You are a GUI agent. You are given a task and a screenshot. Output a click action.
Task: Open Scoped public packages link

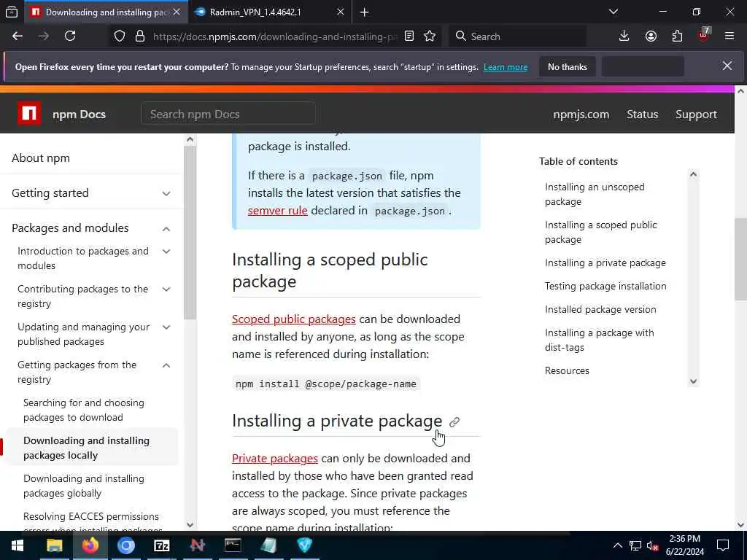click(293, 319)
